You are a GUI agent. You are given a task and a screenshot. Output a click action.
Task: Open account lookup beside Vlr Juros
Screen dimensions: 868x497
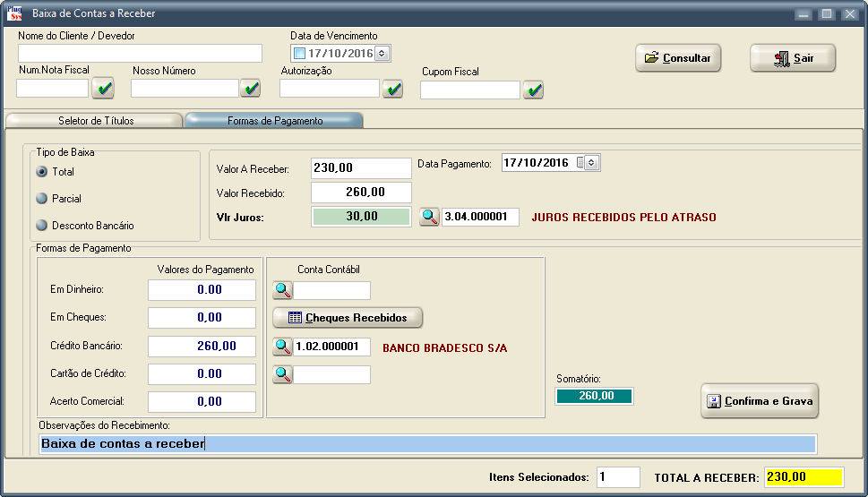point(429,217)
